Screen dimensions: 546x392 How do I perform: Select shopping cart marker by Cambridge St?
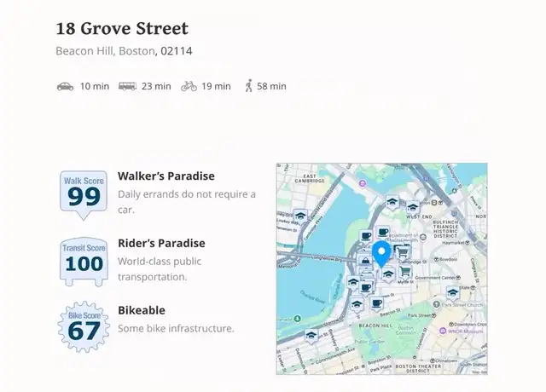point(403,251)
